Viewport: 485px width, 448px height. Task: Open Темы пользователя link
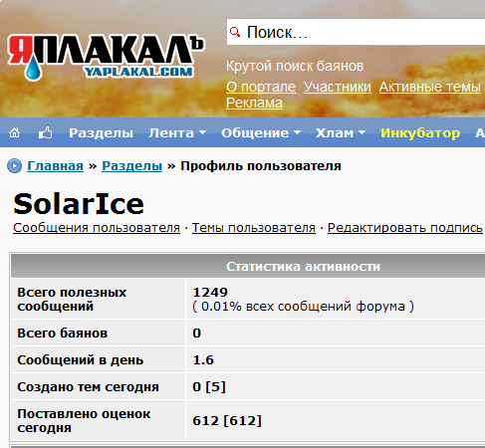pyautogui.click(x=254, y=228)
